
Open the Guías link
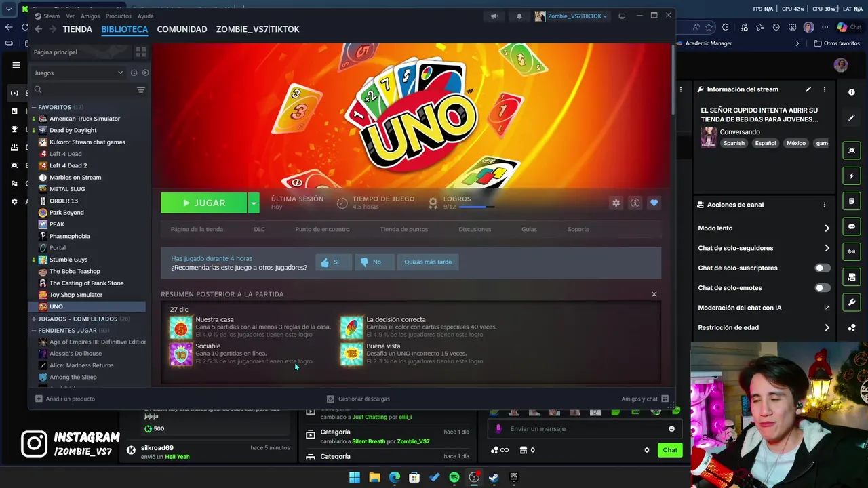[x=529, y=229]
